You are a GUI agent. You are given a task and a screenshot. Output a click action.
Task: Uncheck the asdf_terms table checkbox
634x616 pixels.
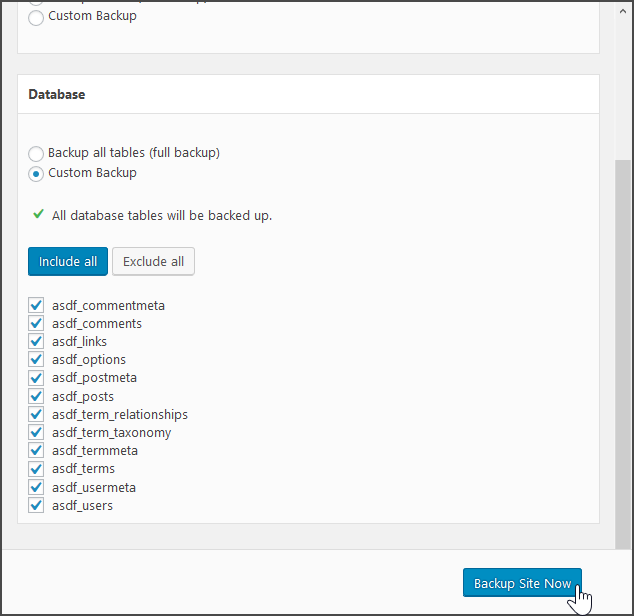coord(36,468)
